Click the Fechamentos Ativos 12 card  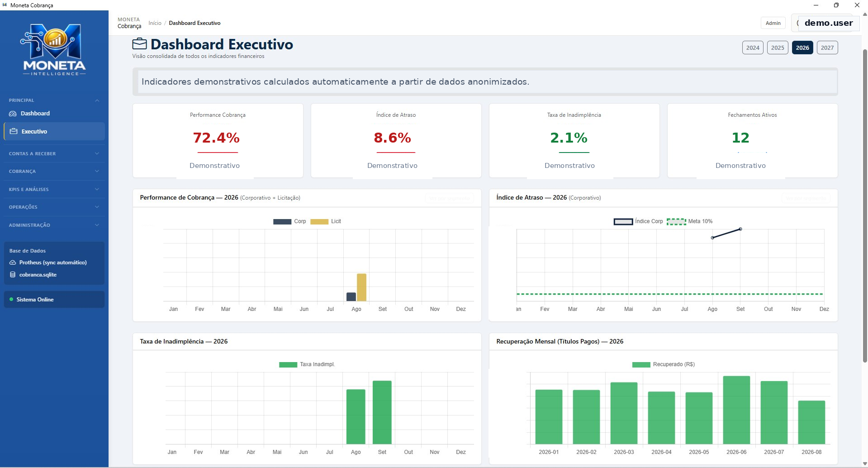(x=752, y=141)
